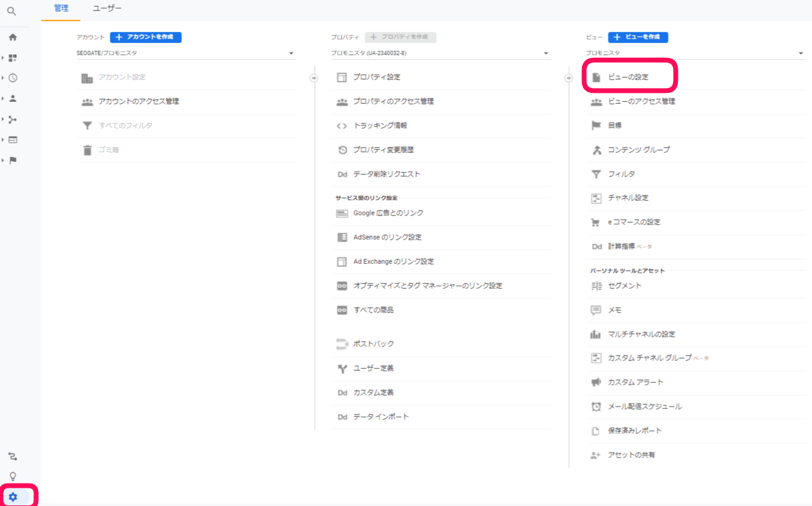Viewport: 812px width, 506px height.
Task: Open the SEOGATE/プロモニスタ account dropdown
Action: click(x=186, y=53)
